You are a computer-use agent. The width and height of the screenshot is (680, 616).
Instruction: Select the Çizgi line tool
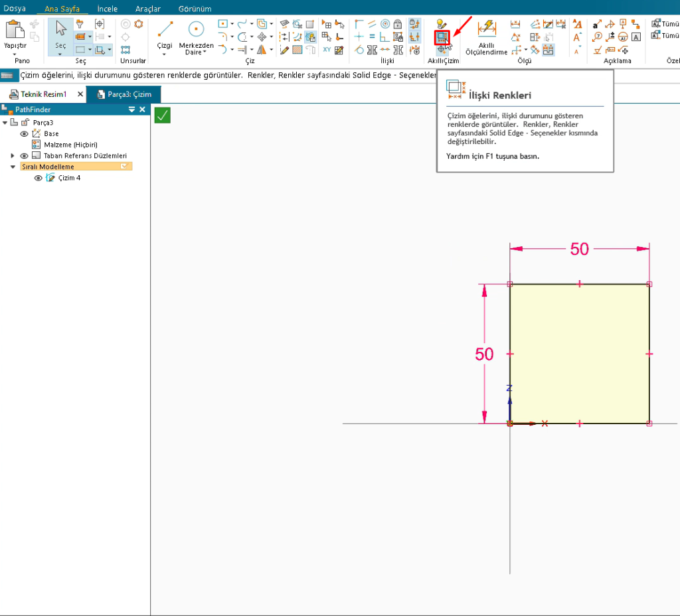164,35
